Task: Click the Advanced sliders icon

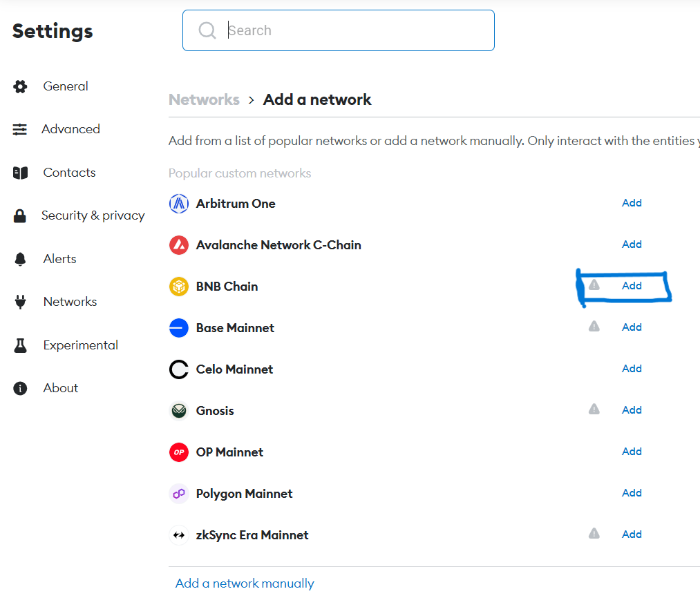Action: coord(19,129)
